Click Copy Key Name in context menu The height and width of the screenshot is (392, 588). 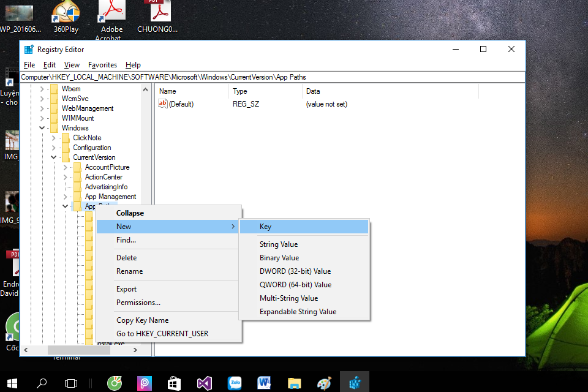coord(142,320)
